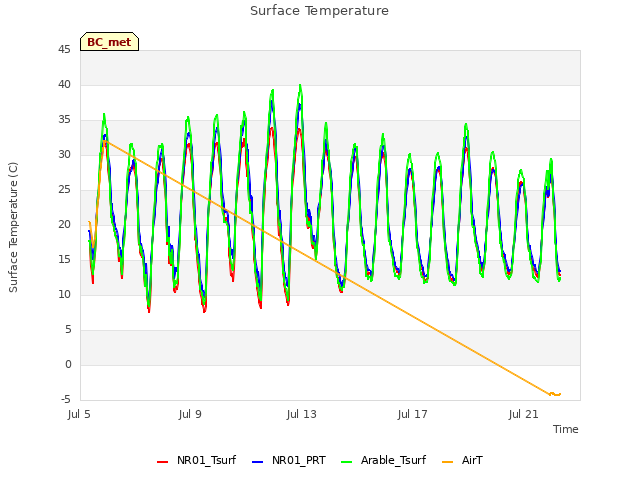Click the red NR01_Tsurf legend swatch
This screenshot has height=480, width=640.
(x=162, y=462)
